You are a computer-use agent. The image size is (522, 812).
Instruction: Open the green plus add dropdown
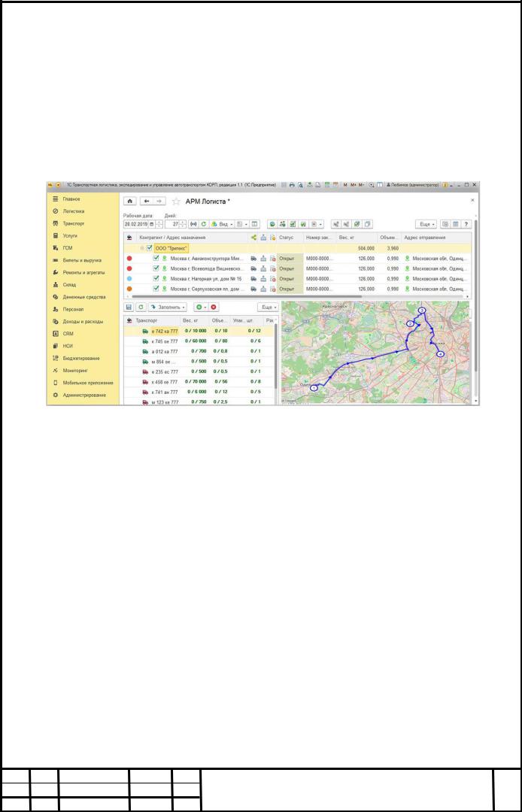tap(199, 307)
